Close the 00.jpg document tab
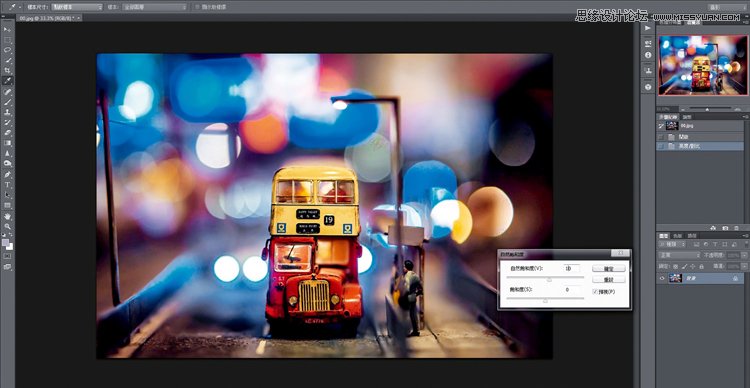Viewport: 750px width, 388px height. tap(79, 18)
